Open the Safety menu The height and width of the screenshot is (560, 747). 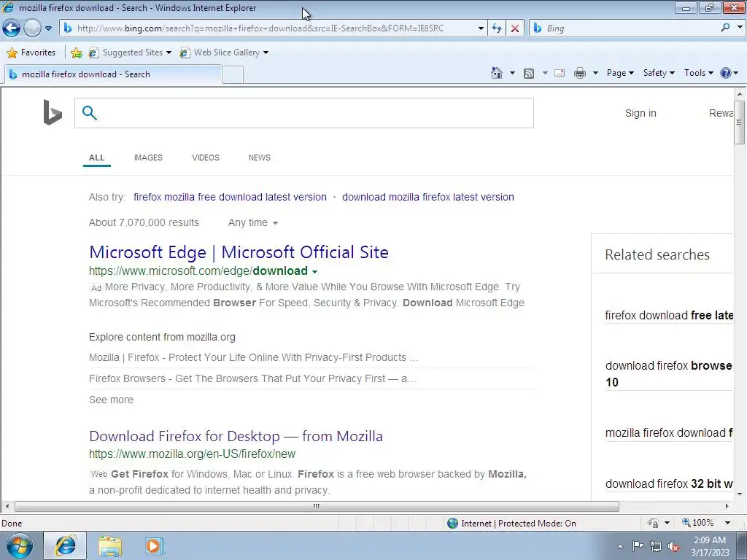click(659, 73)
